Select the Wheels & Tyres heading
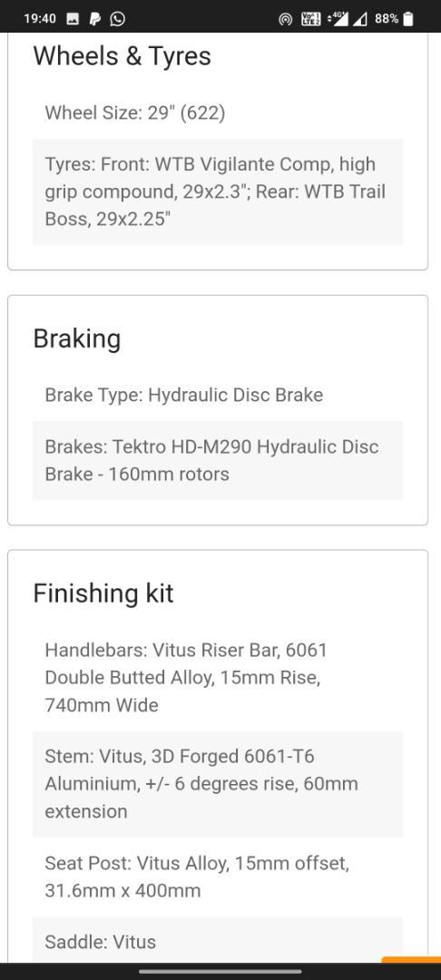 tap(122, 56)
